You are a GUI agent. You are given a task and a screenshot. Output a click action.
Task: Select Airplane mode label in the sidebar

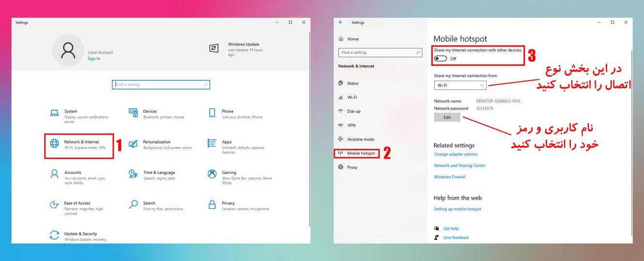tap(361, 139)
